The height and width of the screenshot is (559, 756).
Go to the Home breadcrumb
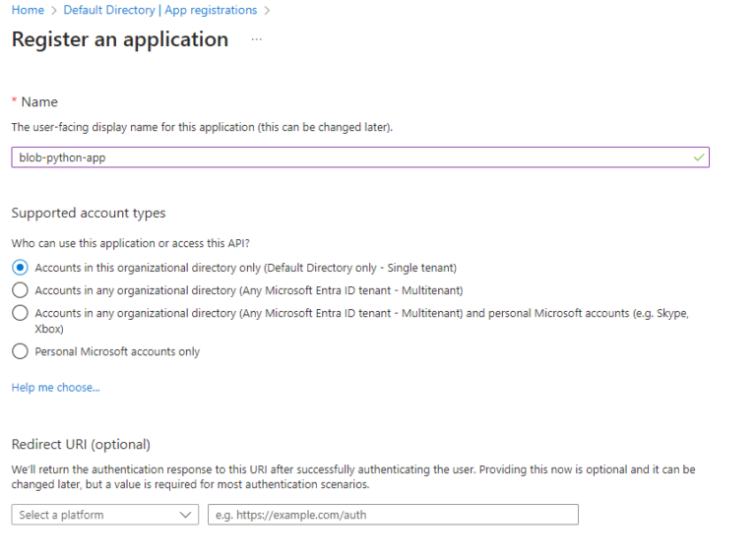(x=28, y=10)
